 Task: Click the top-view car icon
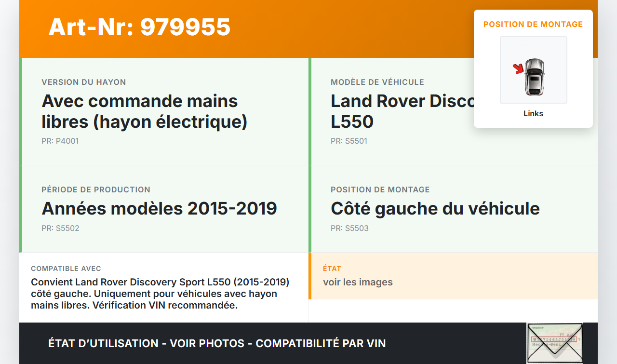(534, 76)
